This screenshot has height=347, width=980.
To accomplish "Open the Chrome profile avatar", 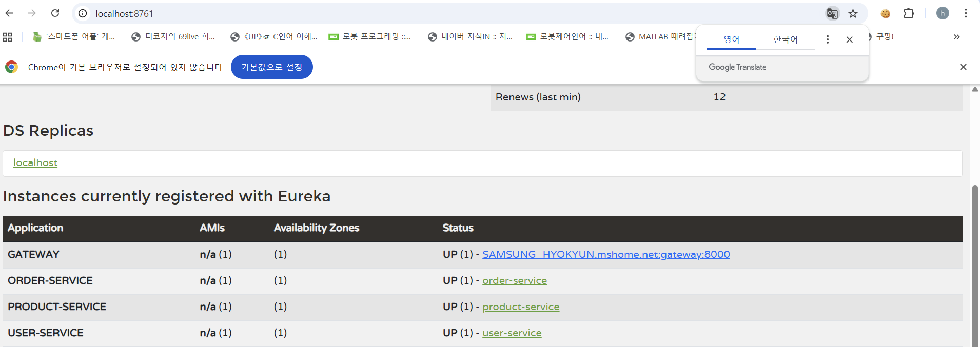I will (943, 13).
